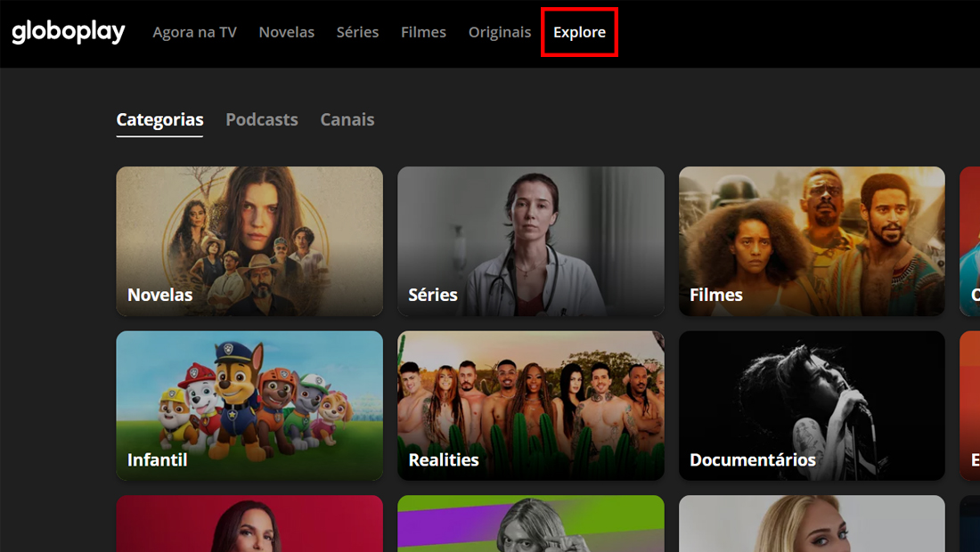The height and width of the screenshot is (552, 980).
Task: Open Filmes in the top navigation bar
Action: [423, 32]
